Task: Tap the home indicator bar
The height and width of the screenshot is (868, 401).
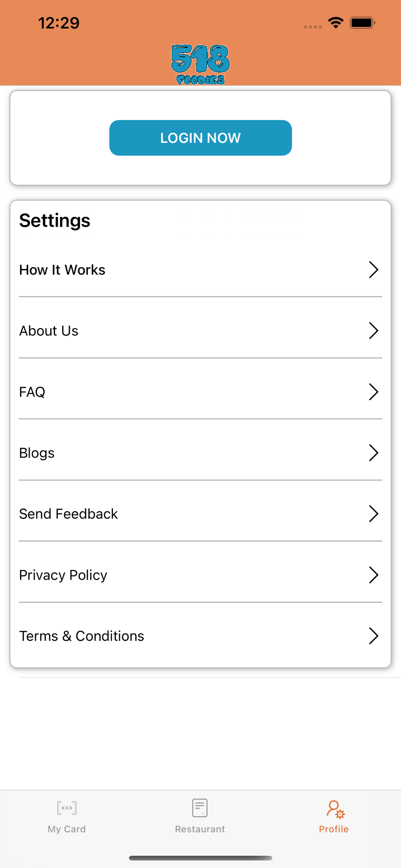Action: click(200, 858)
